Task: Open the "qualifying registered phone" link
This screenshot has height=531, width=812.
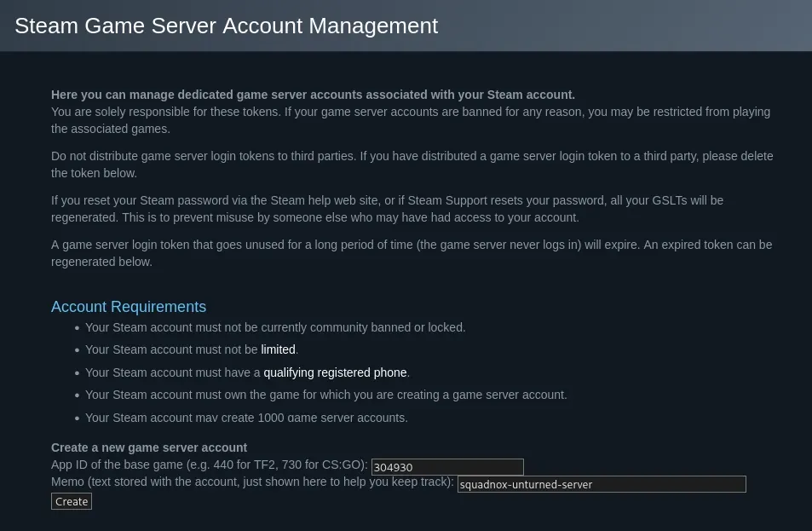Action: (335, 372)
